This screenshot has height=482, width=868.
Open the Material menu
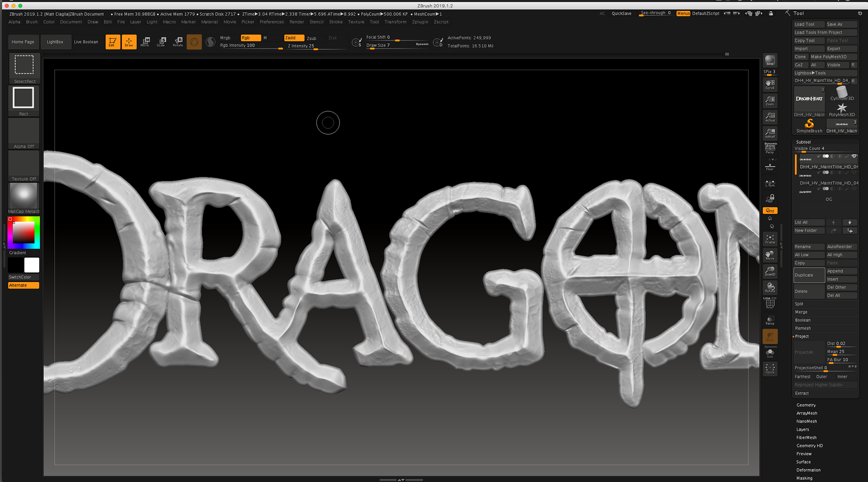209,22
